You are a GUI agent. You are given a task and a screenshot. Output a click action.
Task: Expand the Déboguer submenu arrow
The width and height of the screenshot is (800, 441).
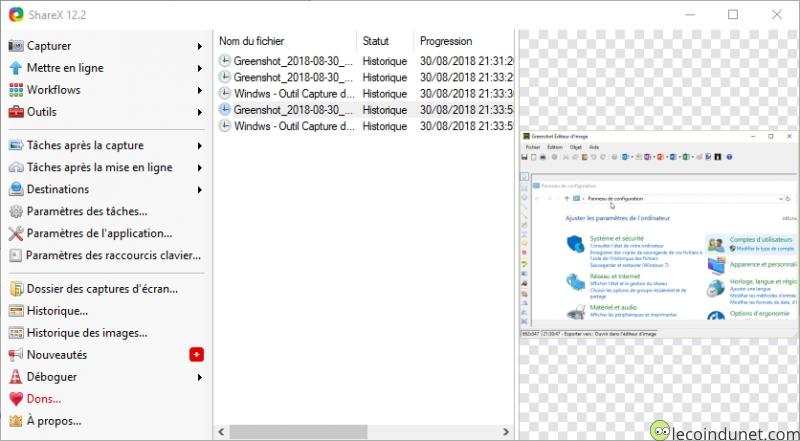click(x=200, y=378)
